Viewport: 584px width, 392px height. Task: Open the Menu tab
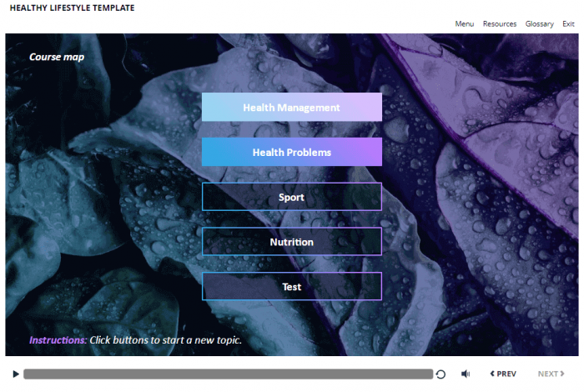pyautogui.click(x=464, y=24)
